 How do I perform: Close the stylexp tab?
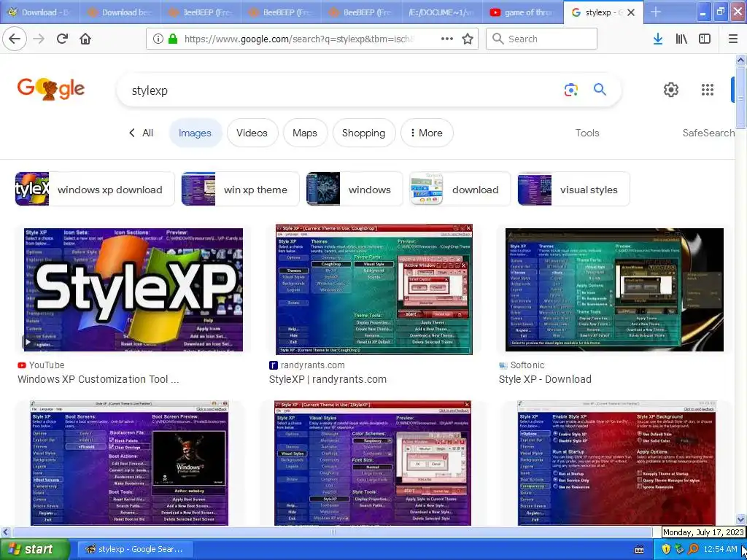(631, 12)
